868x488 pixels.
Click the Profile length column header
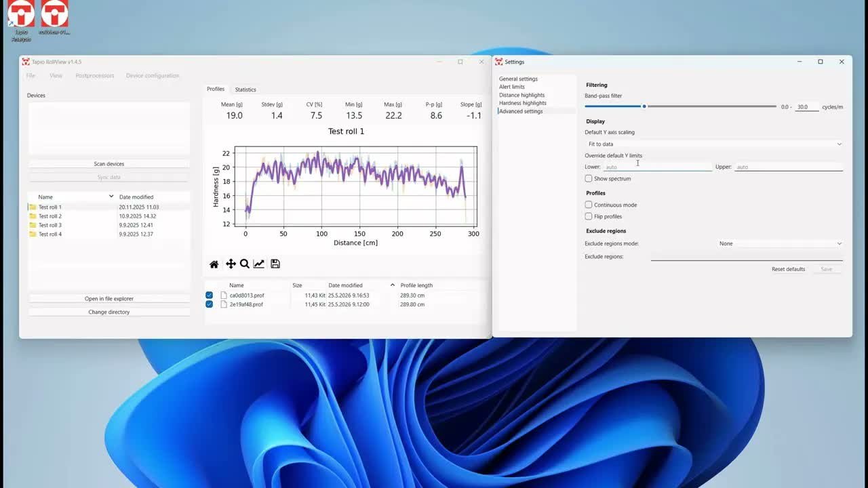click(x=416, y=285)
